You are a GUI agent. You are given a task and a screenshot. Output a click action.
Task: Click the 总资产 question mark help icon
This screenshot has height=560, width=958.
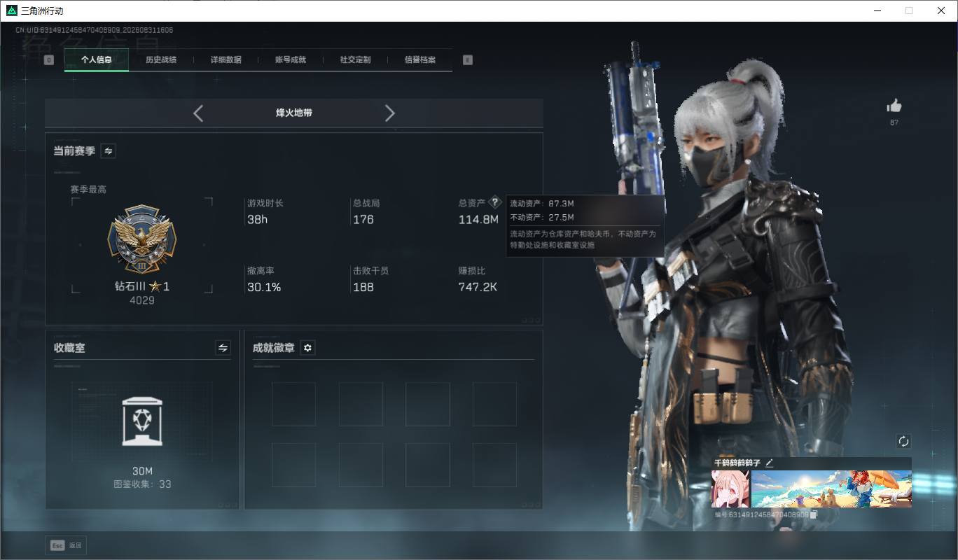(495, 202)
